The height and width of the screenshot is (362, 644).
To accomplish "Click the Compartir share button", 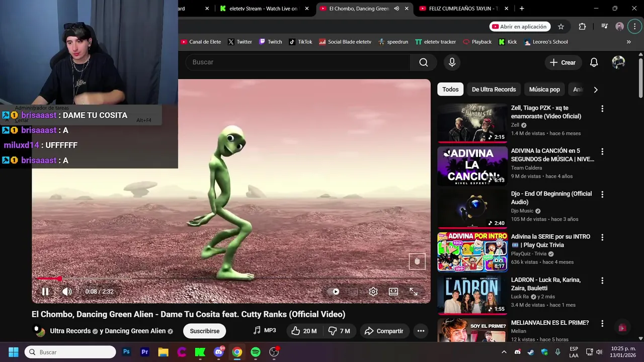I will pos(384,331).
